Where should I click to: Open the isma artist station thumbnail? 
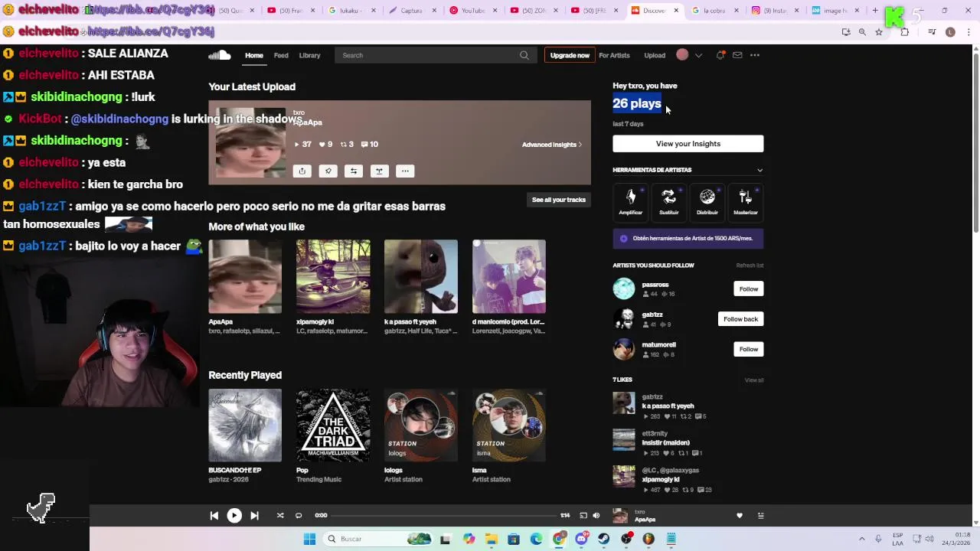[509, 425]
